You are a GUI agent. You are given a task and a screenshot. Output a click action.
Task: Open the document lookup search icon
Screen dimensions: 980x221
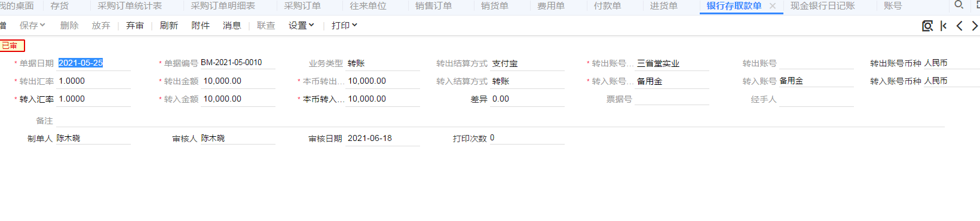[927, 26]
